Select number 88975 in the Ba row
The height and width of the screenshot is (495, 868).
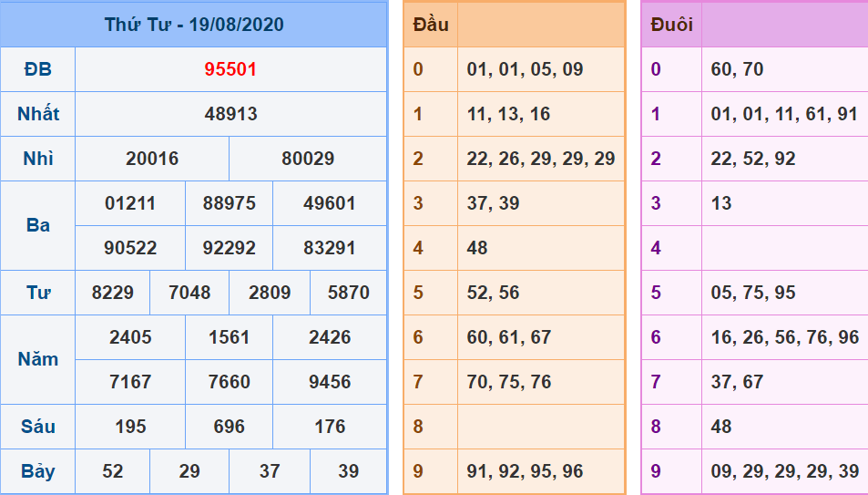229,203
